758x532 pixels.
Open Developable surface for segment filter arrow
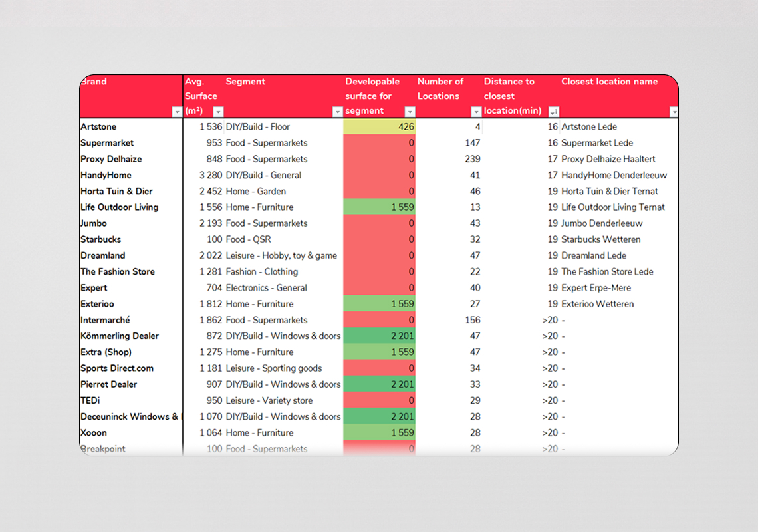pyautogui.click(x=410, y=112)
